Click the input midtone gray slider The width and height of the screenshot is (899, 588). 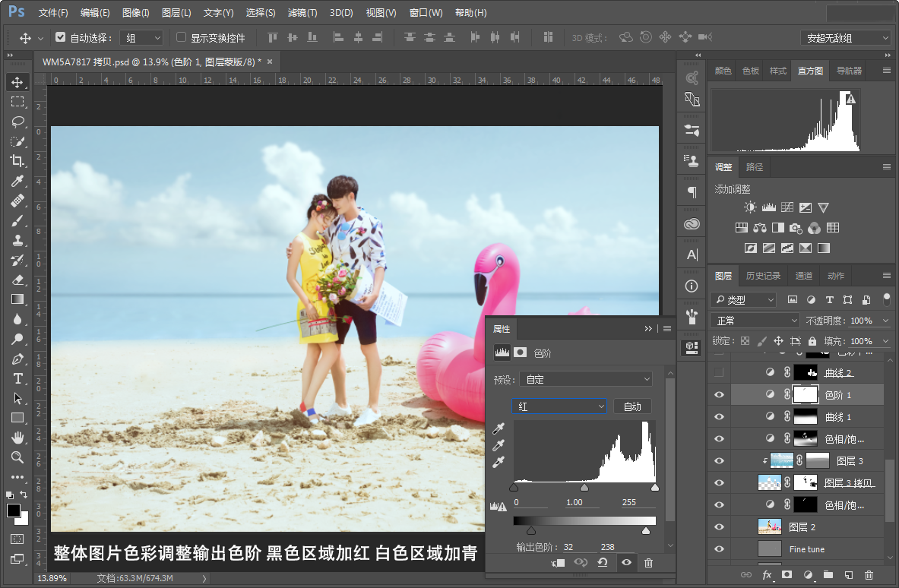click(584, 488)
